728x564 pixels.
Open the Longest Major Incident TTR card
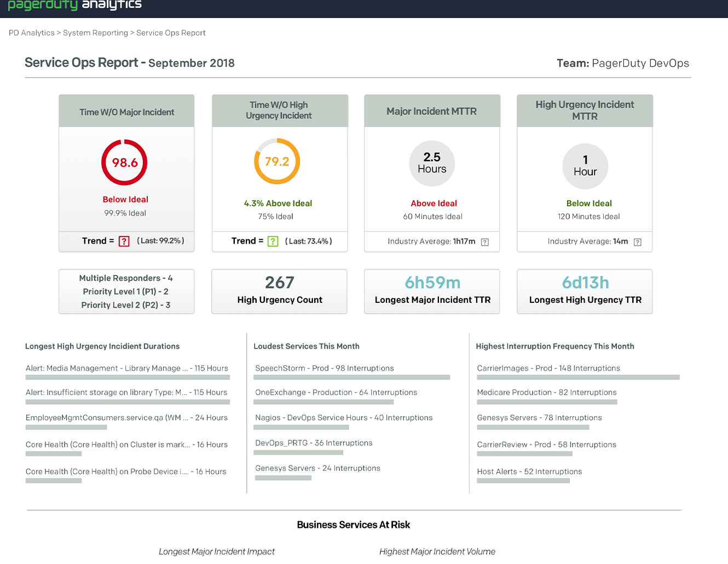pyautogui.click(x=432, y=291)
